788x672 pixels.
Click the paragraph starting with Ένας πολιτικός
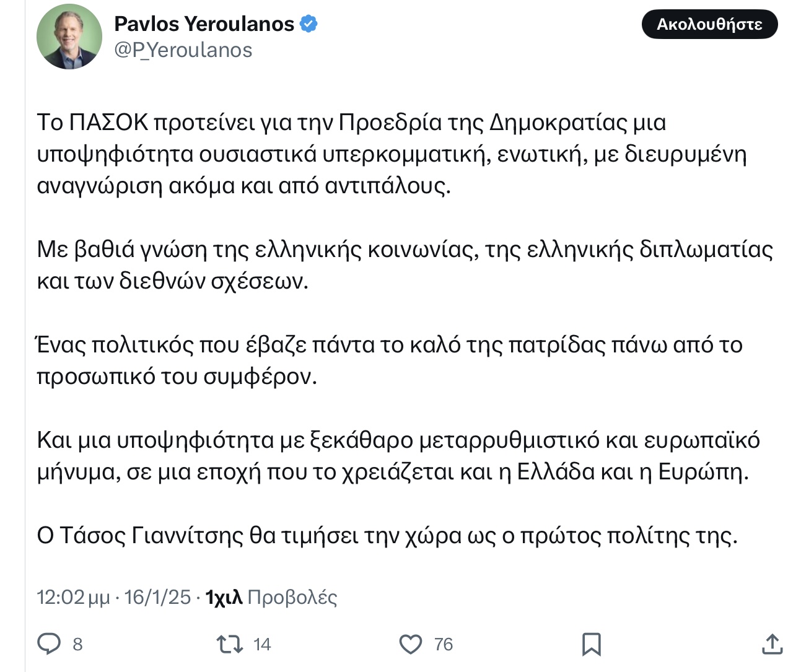click(x=390, y=360)
